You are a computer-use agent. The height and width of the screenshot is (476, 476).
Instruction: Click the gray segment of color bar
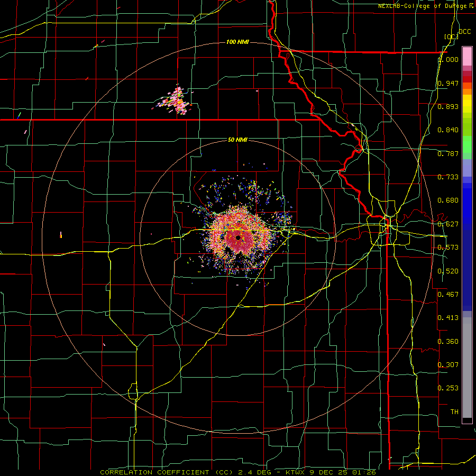click(467, 368)
